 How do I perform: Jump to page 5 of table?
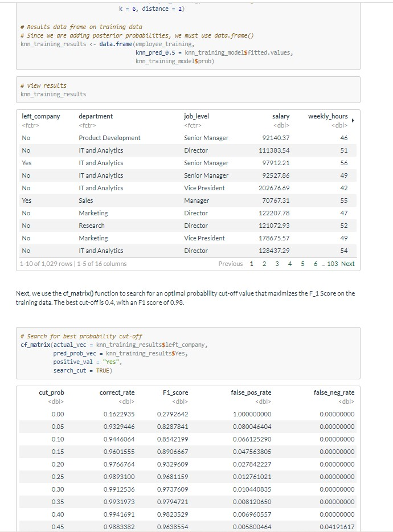click(x=302, y=264)
